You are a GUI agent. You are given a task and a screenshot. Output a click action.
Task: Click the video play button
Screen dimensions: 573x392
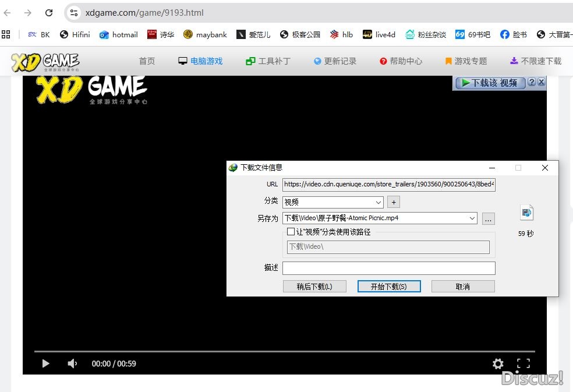(x=45, y=363)
